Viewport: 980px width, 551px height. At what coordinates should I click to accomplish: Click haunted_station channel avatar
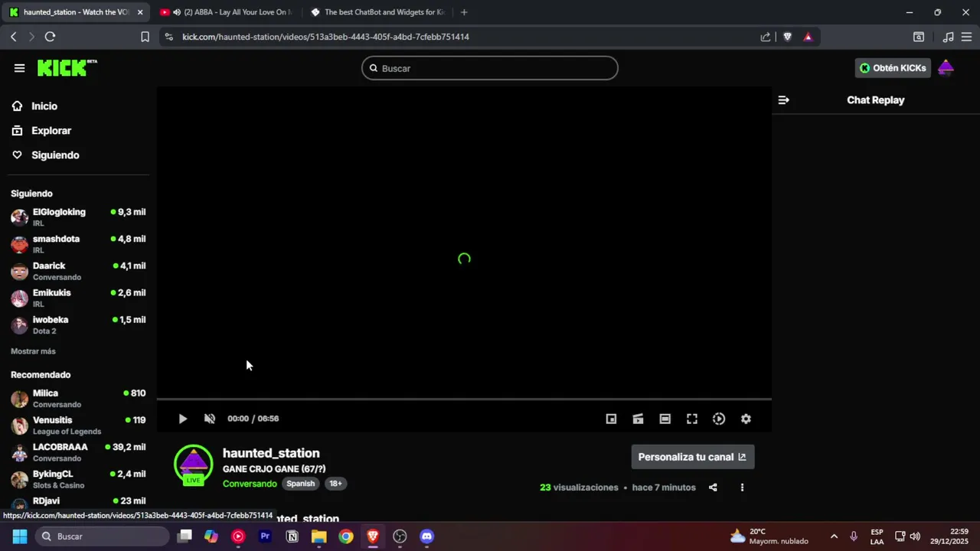point(193,464)
